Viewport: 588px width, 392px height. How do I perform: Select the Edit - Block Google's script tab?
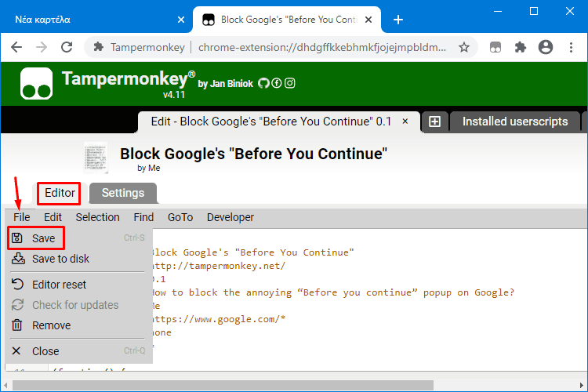270,122
